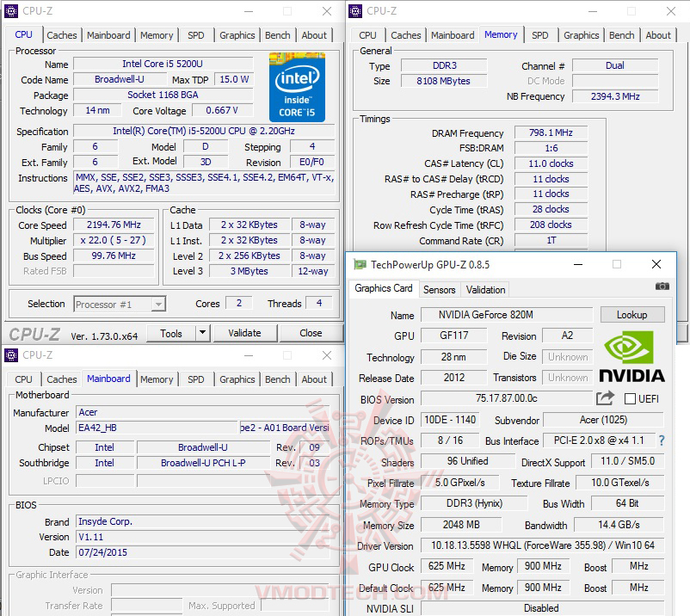The width and height of the screenshot is (690, 616).
Task: Click the CPU-Z app icon in Mainboard window title bar
Action: (x=11, y=355)
